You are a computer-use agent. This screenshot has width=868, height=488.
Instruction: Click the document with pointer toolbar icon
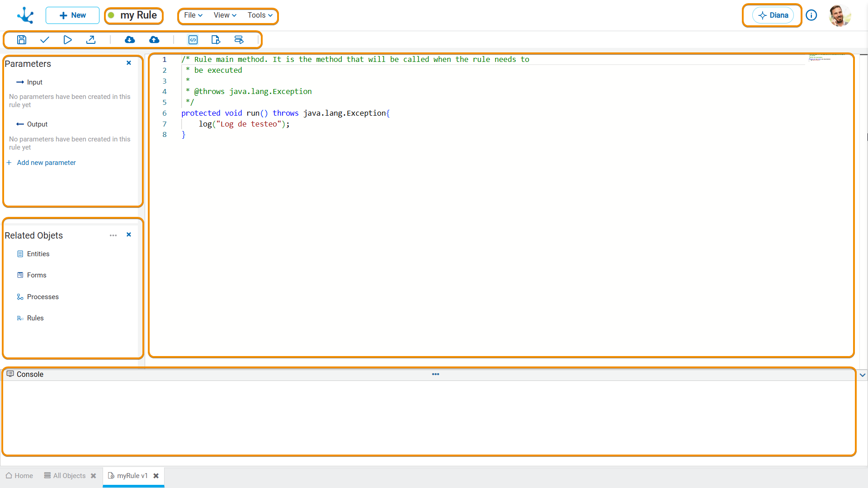click(x=216, y=40)
